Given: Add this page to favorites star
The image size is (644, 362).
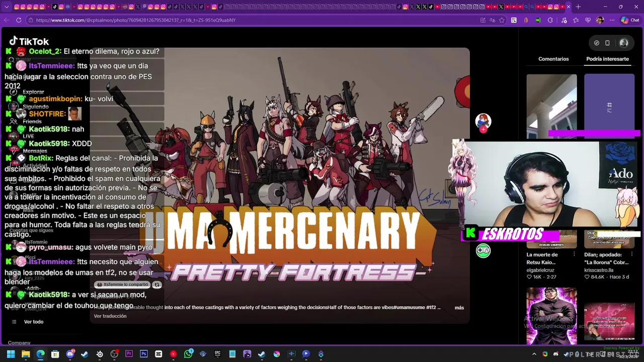Looking at the screenshot, I should click(502, 20).
